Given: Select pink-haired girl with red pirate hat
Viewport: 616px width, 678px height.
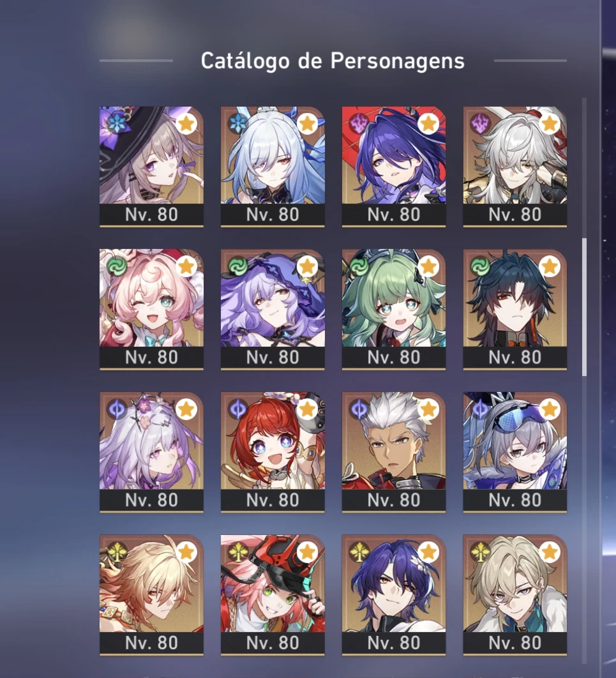Looking at the screenshot, I should click(x=273, y=584).
